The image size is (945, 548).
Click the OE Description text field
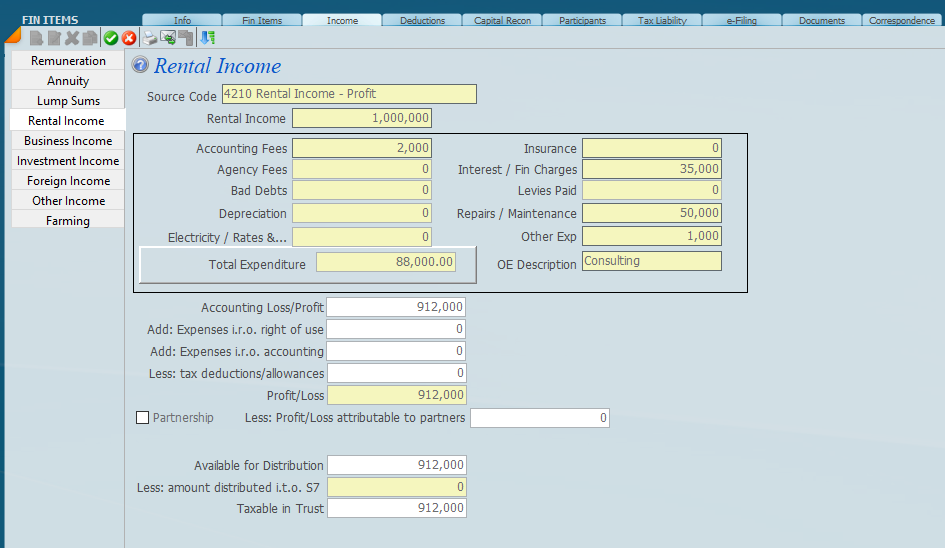[651, 261]
